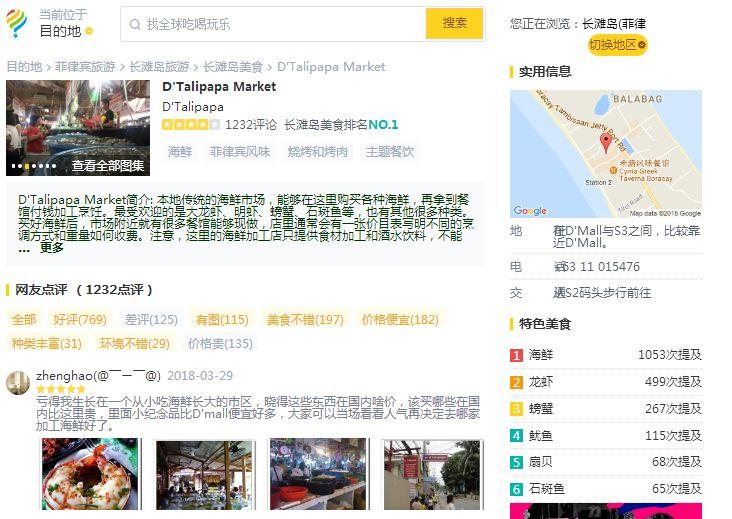The height and width of the screenshot is (519, 732).
Task: Open the second review photo of dining area
Action: tap(205, 475)
